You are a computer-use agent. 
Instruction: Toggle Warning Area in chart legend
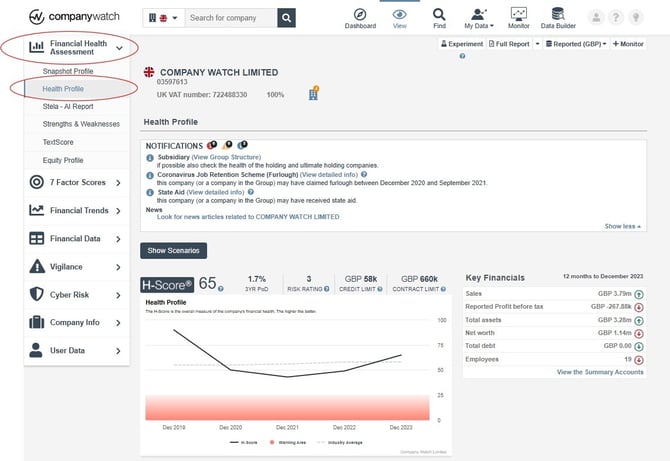(x=288, y=443)
